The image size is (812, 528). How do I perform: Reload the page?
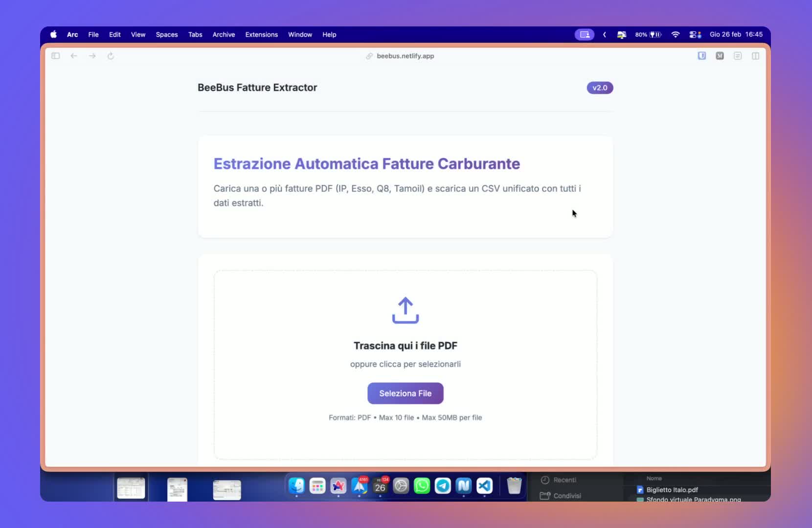[111, 56]
